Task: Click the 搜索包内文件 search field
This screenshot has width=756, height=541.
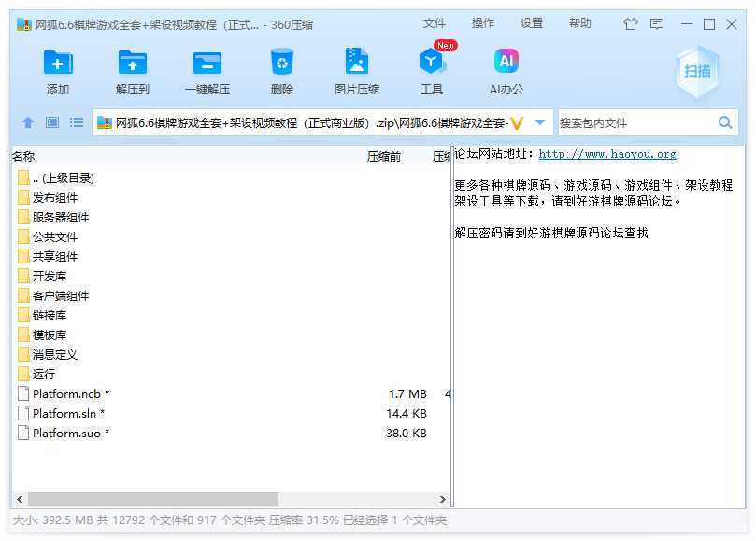Action: (x=635, y=122)
